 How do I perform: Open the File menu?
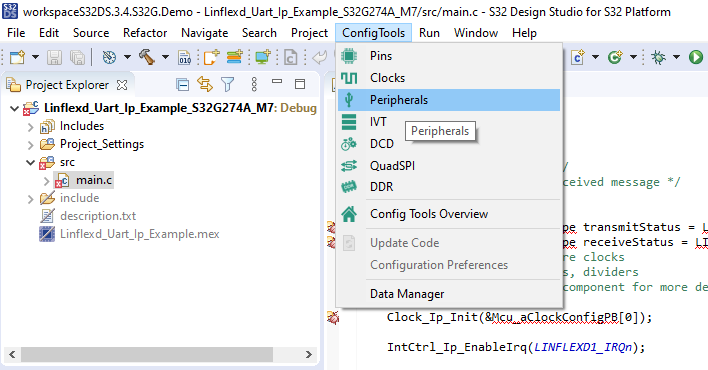[16, 33]
